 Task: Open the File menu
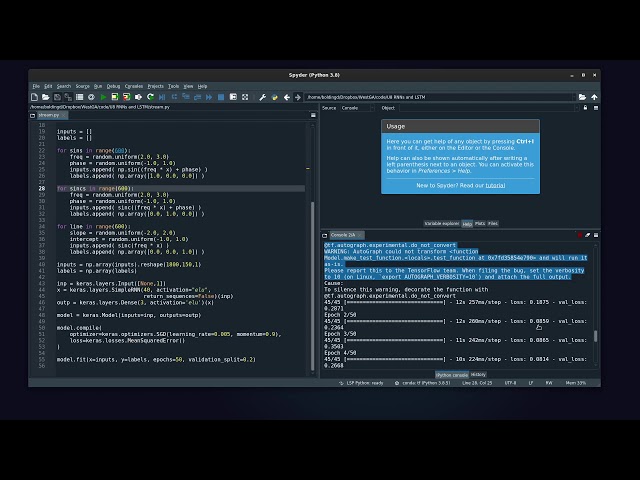click(36, 87)
